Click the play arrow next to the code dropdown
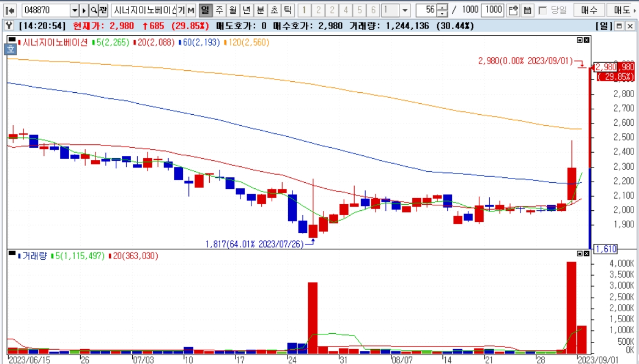Viewport: 639px width, 364px height. click(x=84, y=10)
